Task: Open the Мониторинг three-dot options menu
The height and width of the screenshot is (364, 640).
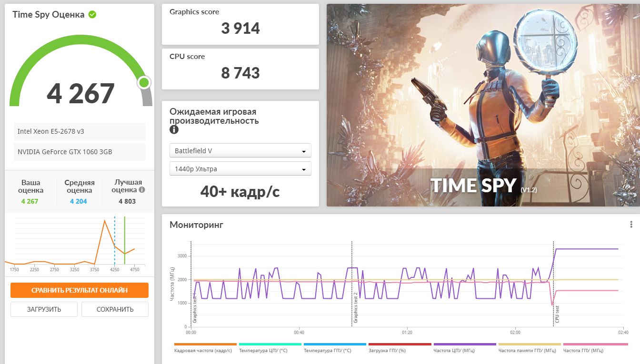Action: [631, 225]
